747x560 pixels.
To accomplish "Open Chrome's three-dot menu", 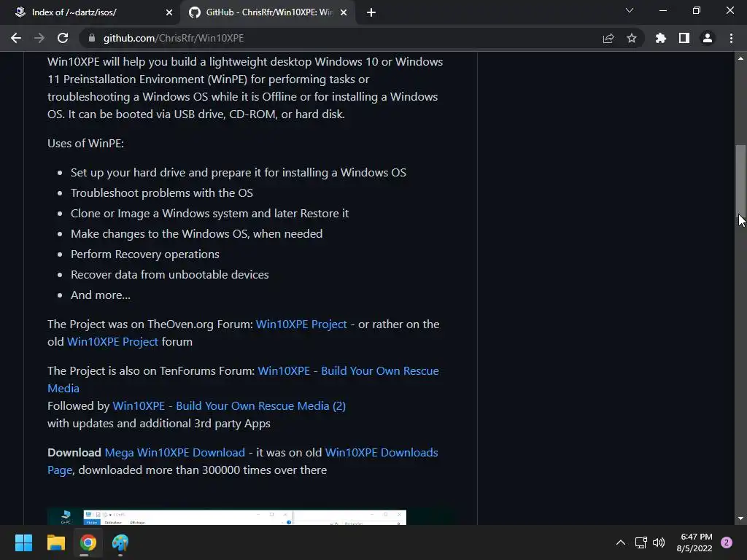I will pos(731,38).
